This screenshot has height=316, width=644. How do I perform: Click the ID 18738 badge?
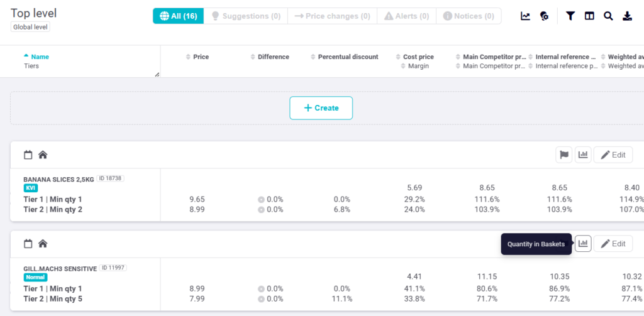111,178
